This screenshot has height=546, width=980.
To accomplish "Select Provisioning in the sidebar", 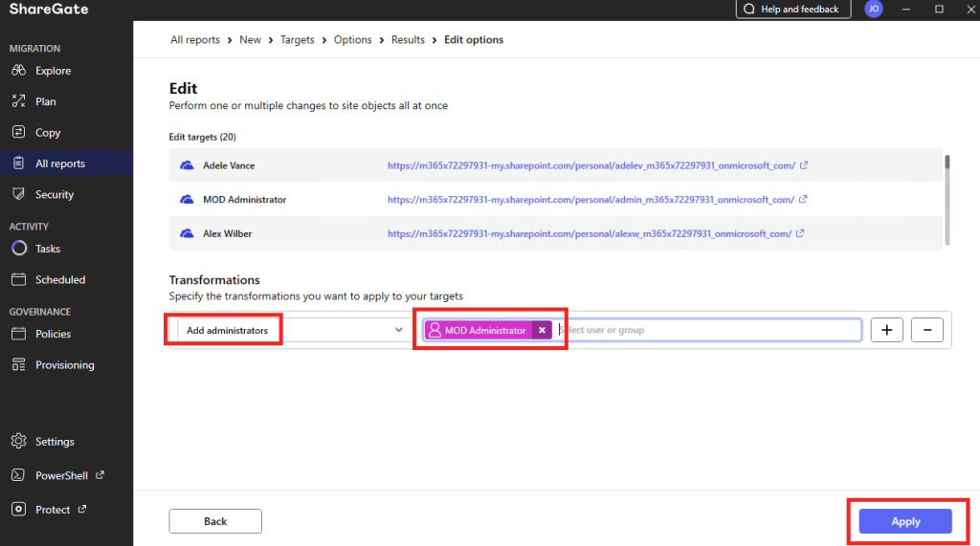I will (x=65, y=365).
